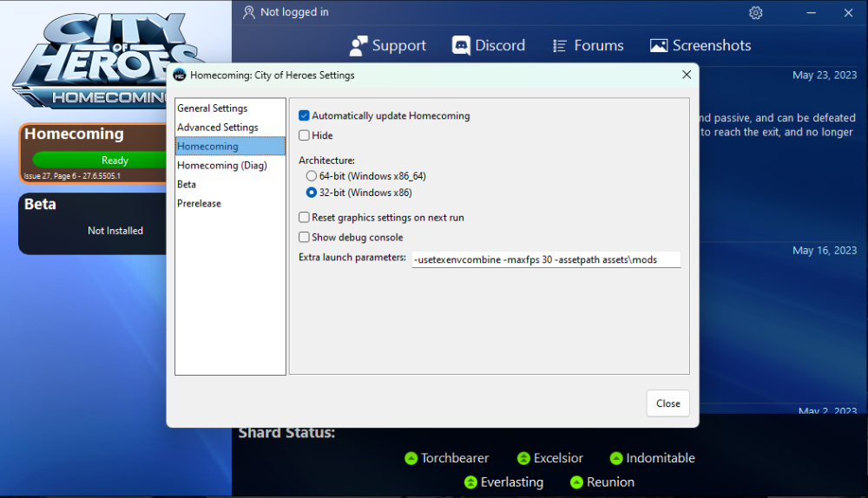Select 64-bit (Windows x86_64) architecture
The height and width of the screenshot is (498, 868).
312,176
